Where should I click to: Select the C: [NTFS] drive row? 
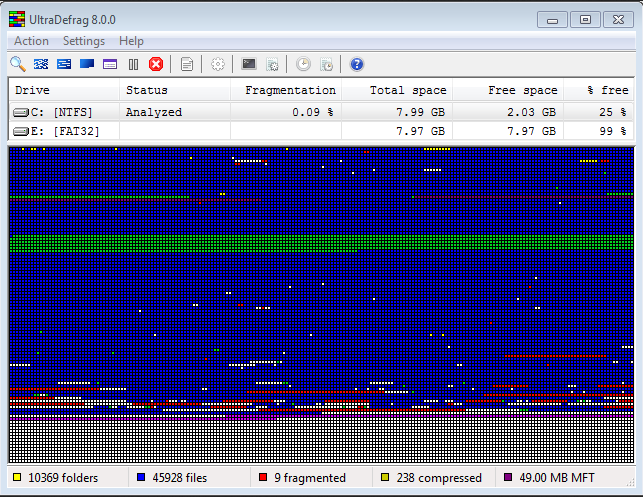coord(321,112)
